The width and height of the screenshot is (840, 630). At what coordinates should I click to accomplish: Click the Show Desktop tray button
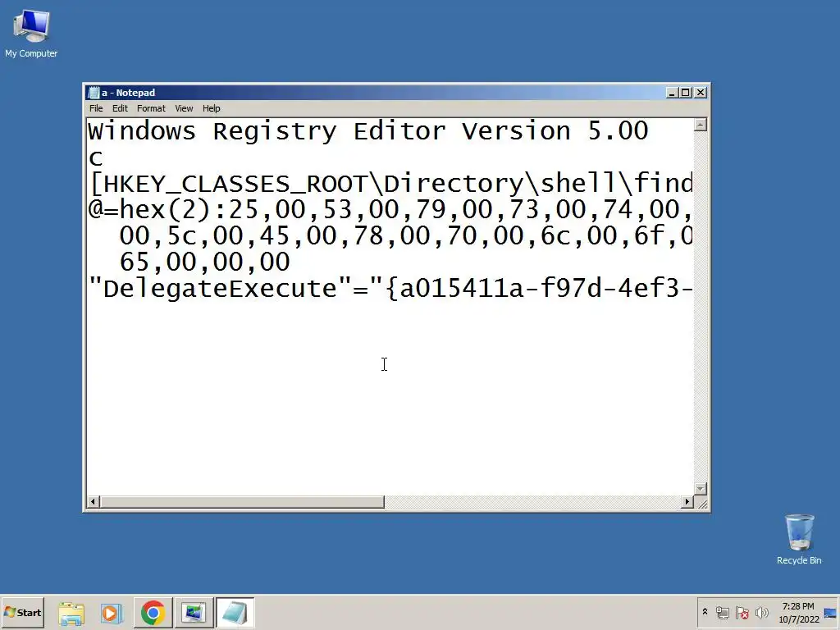tap(831, 612)
